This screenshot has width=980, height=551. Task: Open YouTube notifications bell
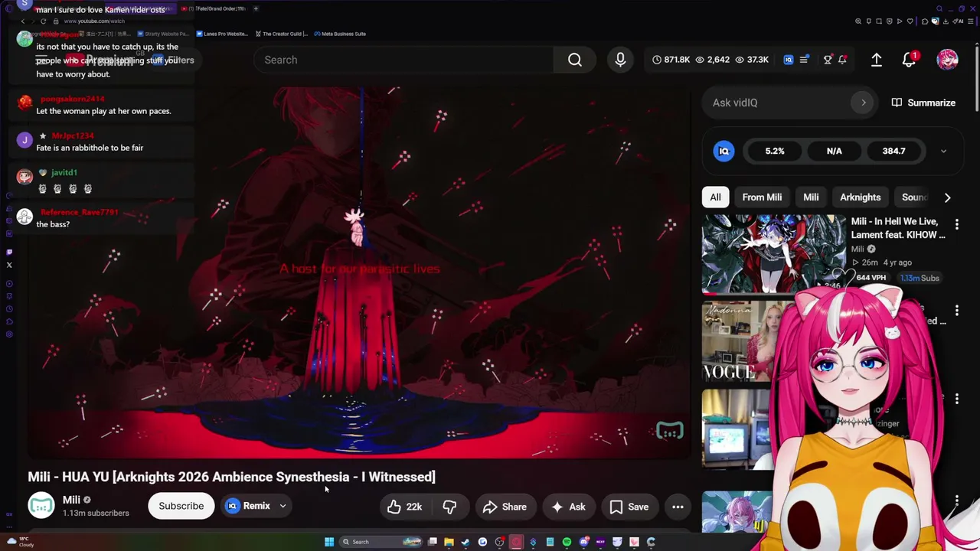point(909,60)
